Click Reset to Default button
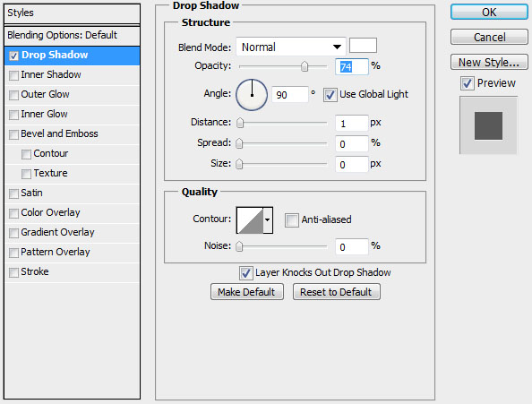The image size is (532, 404). (x=336, y=292)
